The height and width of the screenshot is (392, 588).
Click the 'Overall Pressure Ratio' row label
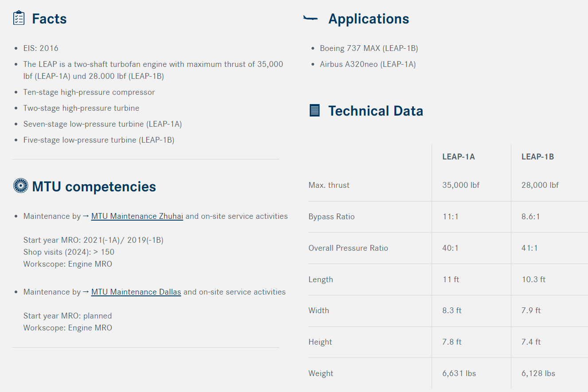(x=348, y=248)
